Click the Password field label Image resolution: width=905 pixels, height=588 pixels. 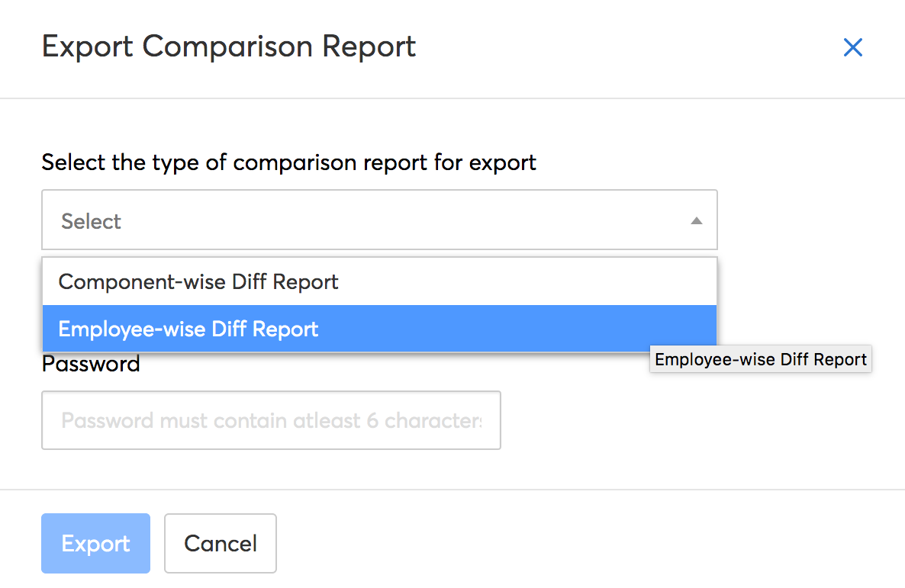point(90,364)
